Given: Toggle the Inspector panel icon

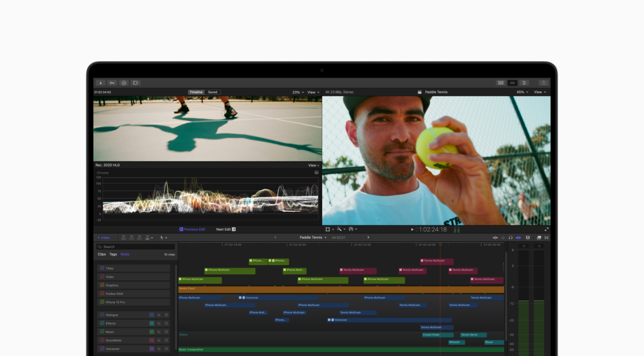Looking at the screenshot, I should [x=524, y=82].
